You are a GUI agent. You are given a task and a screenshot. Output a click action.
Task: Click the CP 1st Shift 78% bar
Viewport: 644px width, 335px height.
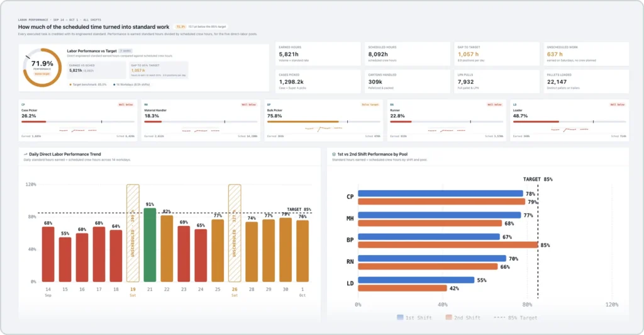(440, 193)
